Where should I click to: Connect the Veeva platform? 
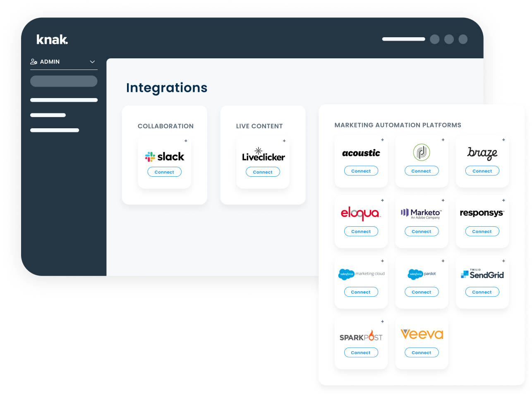tap(422, 353)
